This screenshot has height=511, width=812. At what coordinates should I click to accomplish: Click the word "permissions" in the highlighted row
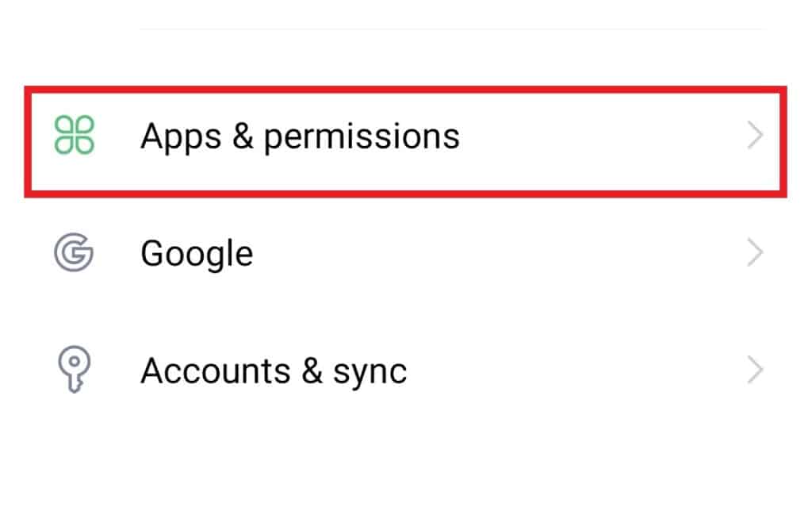click(362, 138)
